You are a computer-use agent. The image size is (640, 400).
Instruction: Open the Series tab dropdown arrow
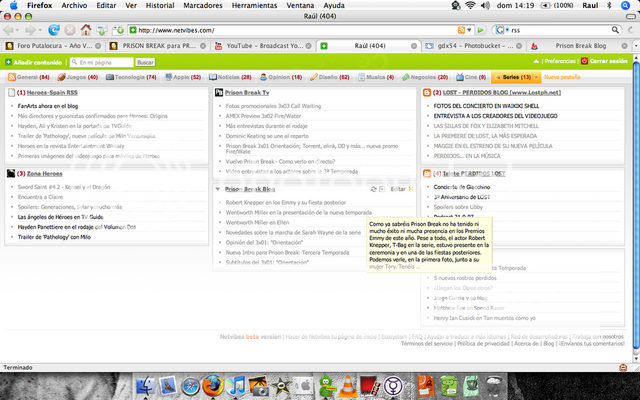tap(537, 77)
